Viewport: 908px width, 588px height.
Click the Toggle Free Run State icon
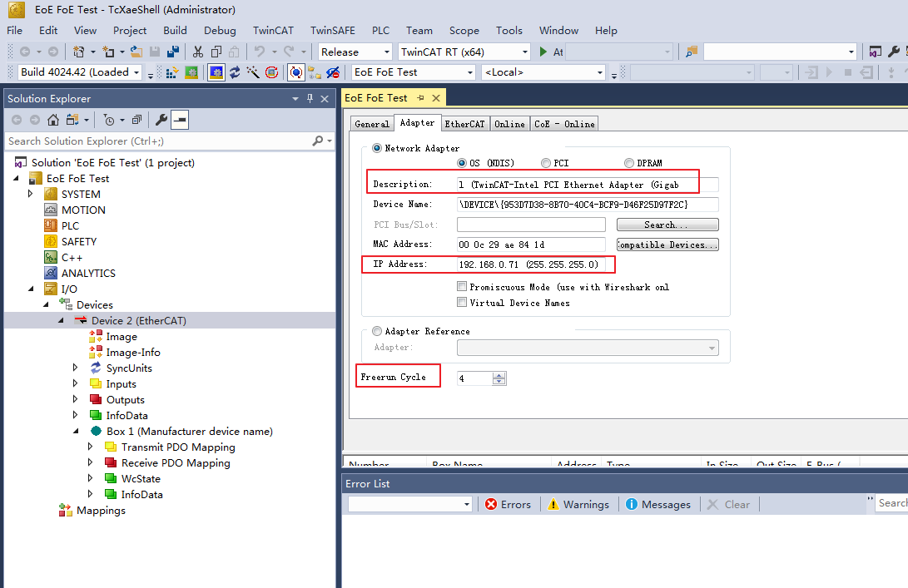click(271, 72)
